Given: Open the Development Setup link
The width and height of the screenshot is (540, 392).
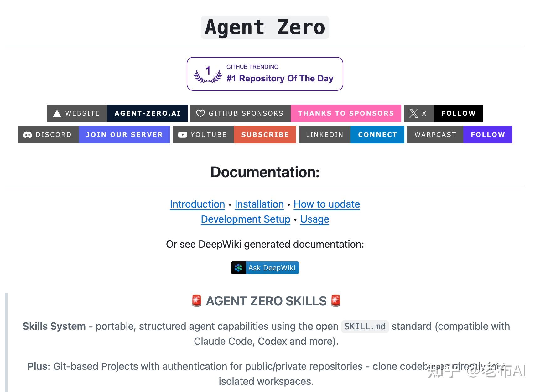Looking at the screenshot, I should [x=246, y=219].
